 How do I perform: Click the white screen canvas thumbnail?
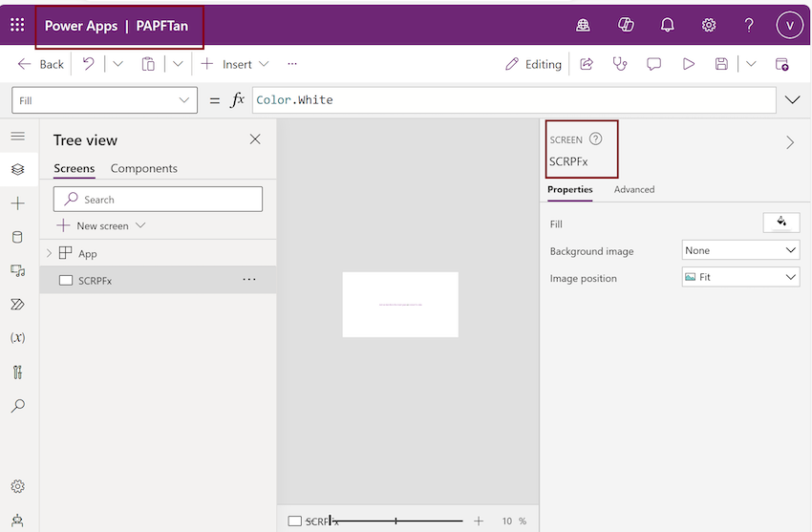[x=400, y=305]
